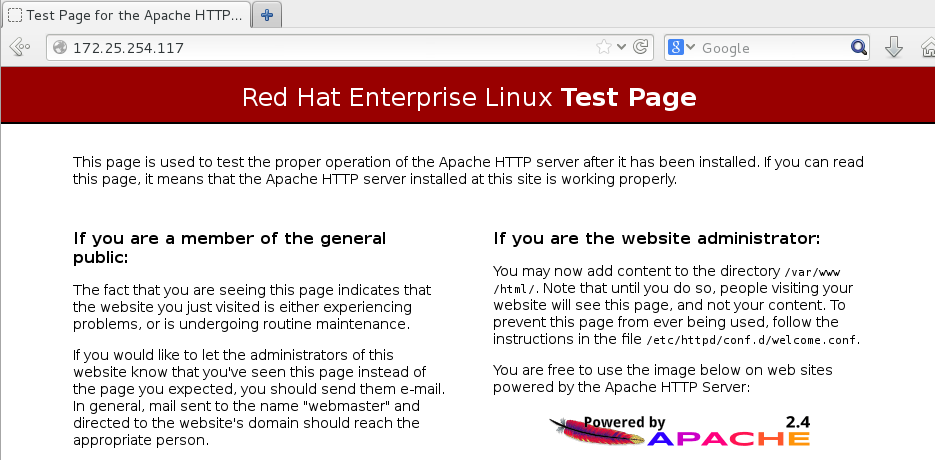Click the Red Hat Enterprise Linux Test Page heading
This screenshot has height=460, width=935.
[469, 97]
